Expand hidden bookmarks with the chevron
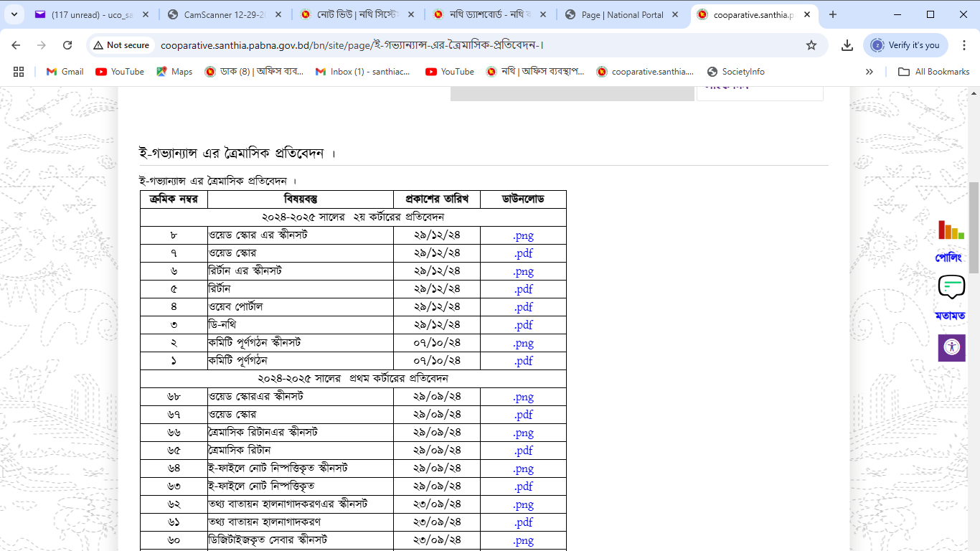This screenshot has height=551, width=980. pyautogui.click(x=870, y=72)
